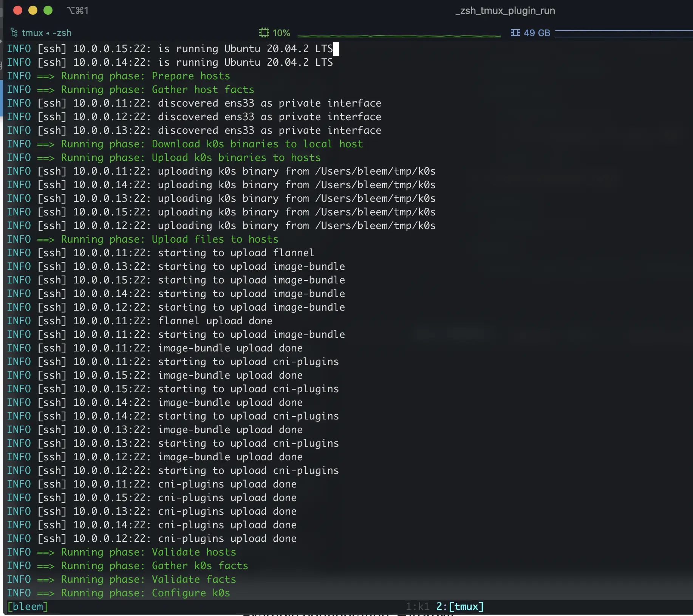Click the ⌥⌘1 window shortcut indicator
The image size is (693, 616).
77,10
